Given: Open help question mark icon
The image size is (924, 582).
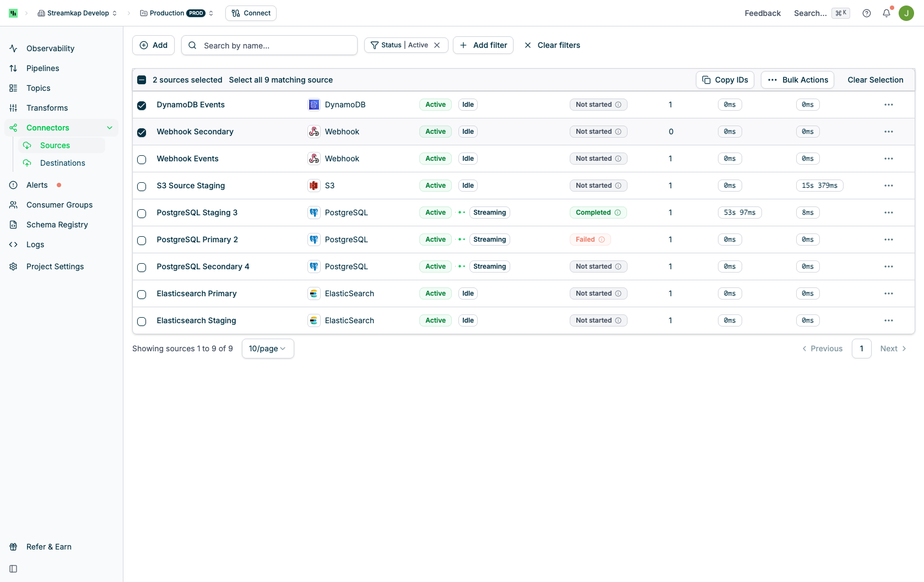Looking at the screenshot, I should tap(867, 13).
